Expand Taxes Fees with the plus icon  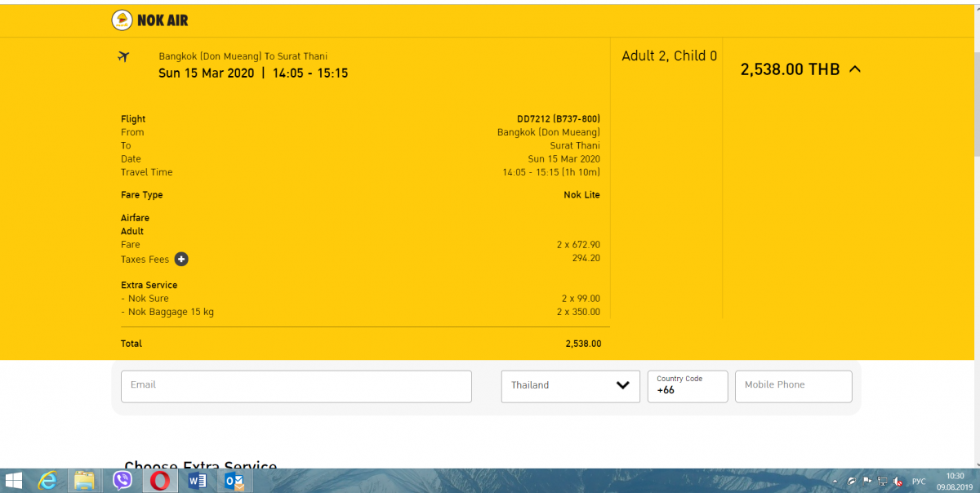click(181, 260)
